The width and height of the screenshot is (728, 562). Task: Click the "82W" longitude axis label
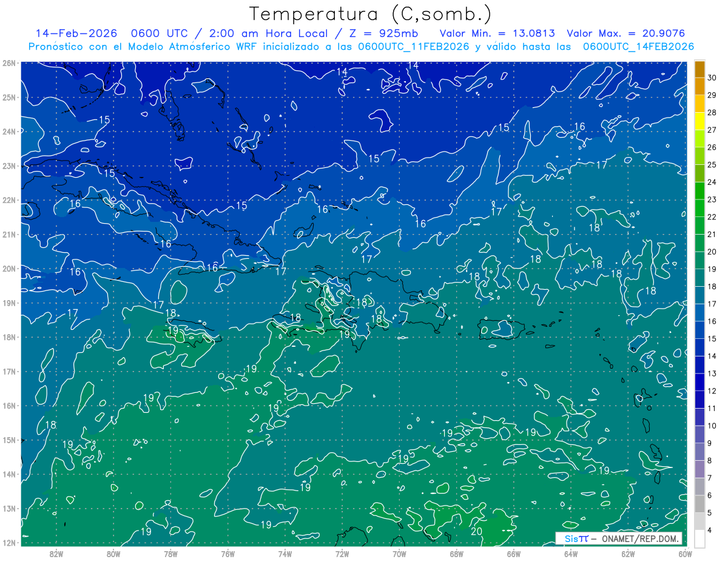56,554
